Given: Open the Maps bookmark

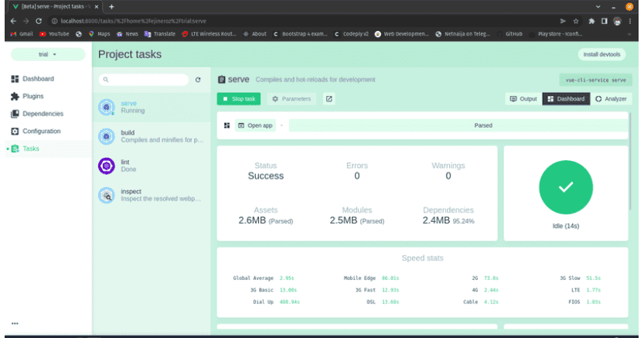Looking at the screenshot, I should (100, 34).
